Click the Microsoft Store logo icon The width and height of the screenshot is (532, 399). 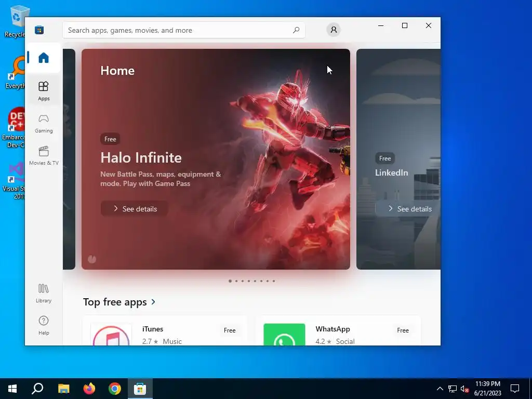point(39,30)
